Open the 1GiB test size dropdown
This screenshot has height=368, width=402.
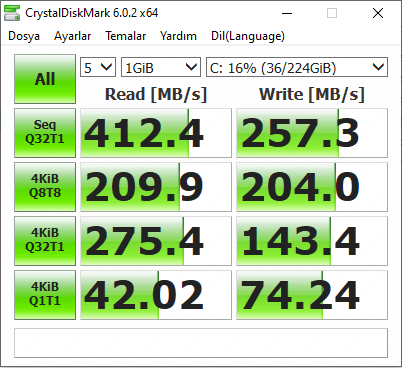pyautogui.click(x=161, y=67)
